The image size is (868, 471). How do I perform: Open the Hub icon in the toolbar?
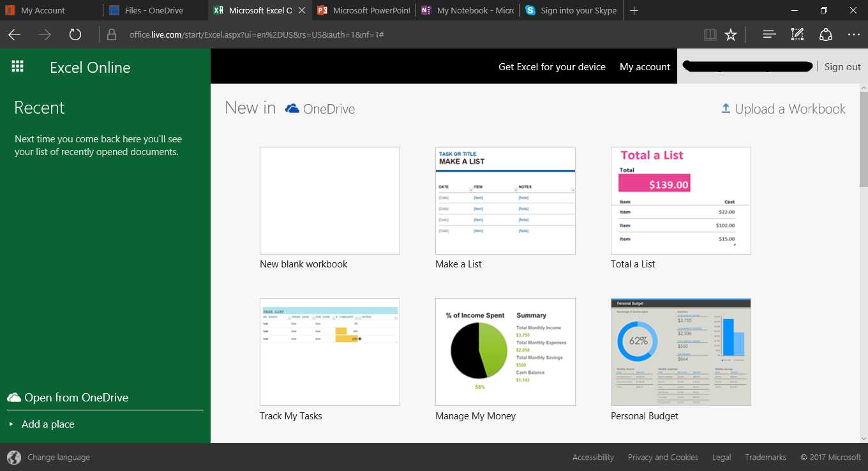click(x=770, y=34)
